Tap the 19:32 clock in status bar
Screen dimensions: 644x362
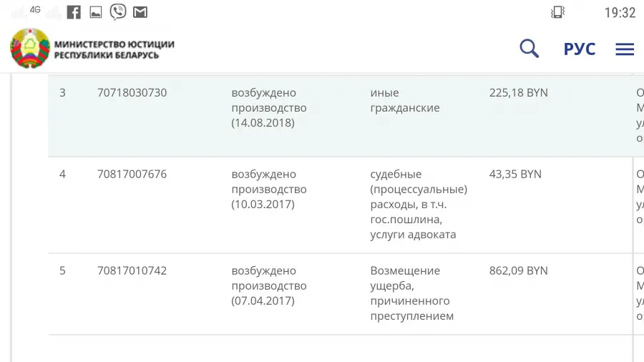coord(620,13)
